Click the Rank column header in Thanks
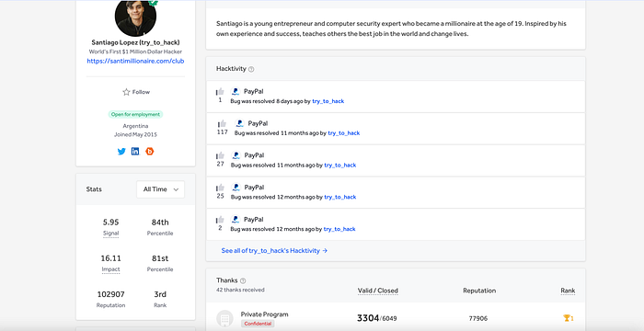This screenshot has height=331, width=644. point(568,291)
